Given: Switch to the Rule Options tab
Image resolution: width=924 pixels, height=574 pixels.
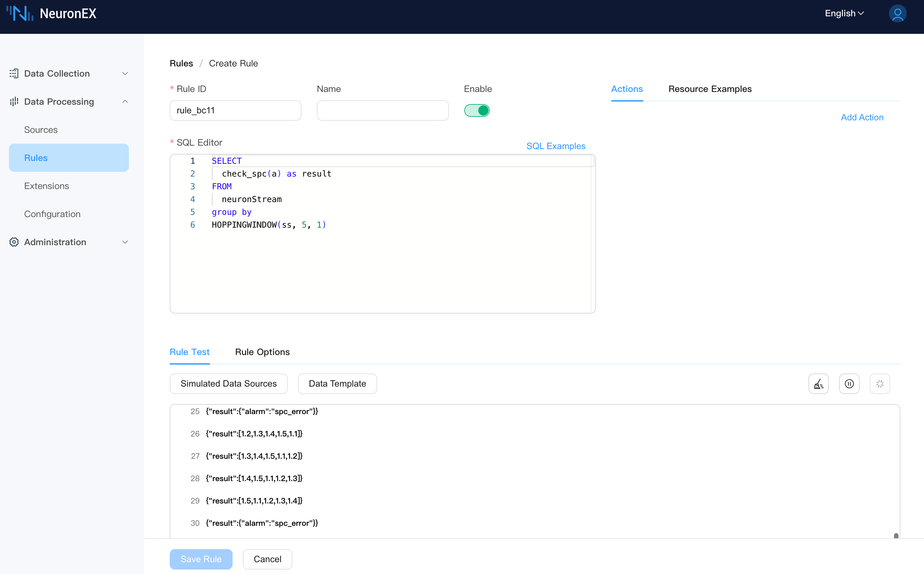Looking at the screenshot, I should [x=262, y=352].
